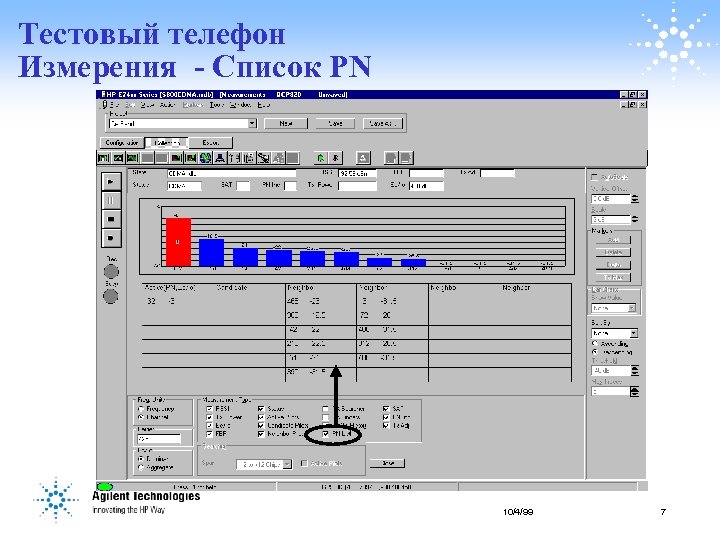Click the Save button
This screenshot has height=540, width=720.
335,124
